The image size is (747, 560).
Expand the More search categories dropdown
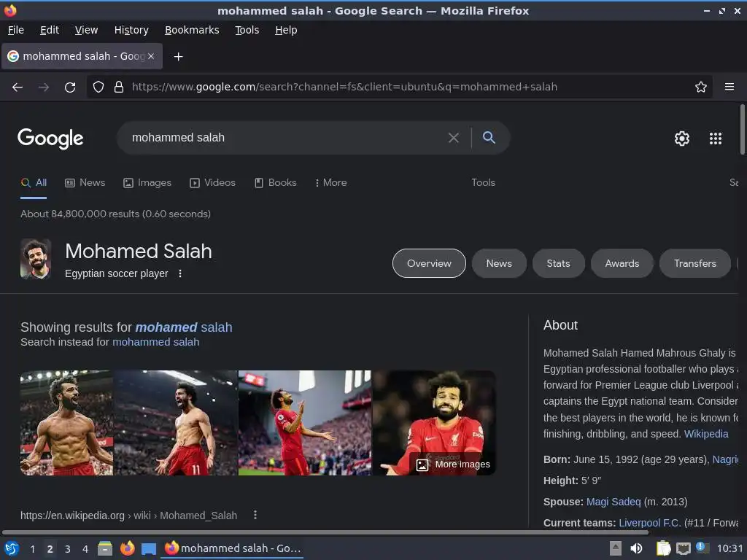330,183
